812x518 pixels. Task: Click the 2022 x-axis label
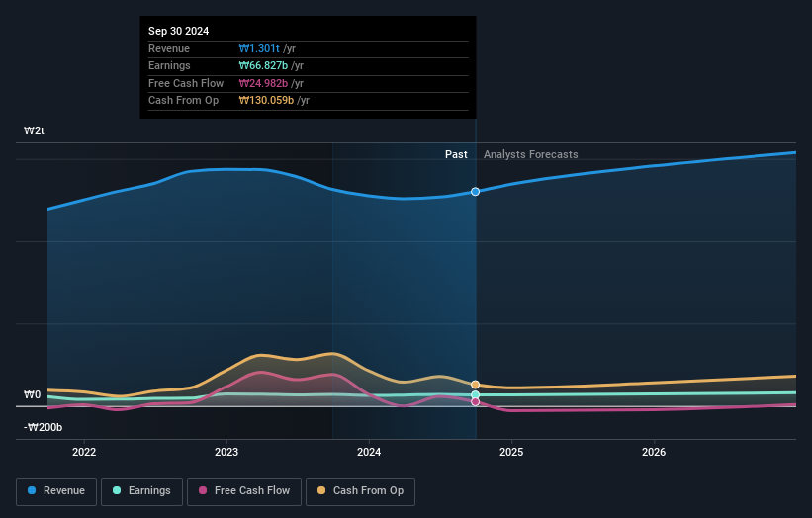84,452
